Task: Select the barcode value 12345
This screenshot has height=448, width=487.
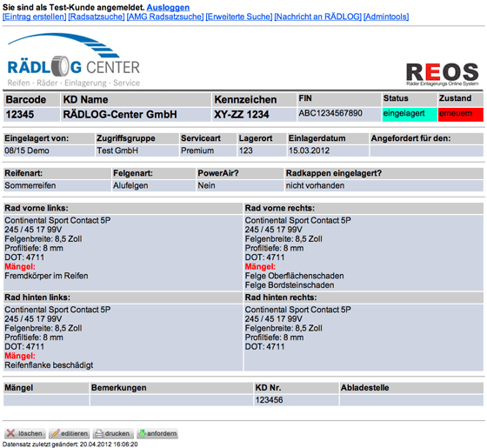Action: [x=20, y=115]
